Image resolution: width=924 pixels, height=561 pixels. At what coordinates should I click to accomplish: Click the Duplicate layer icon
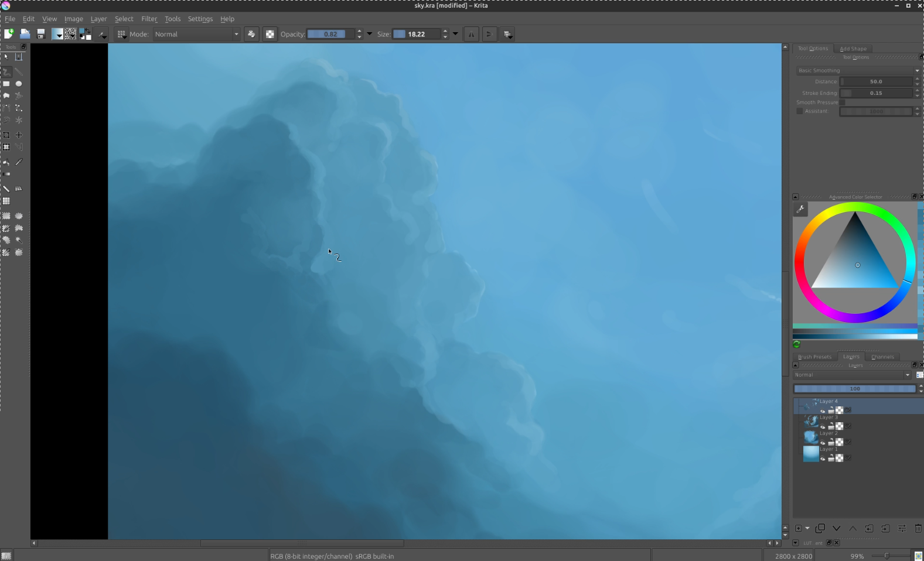point(820,528)
